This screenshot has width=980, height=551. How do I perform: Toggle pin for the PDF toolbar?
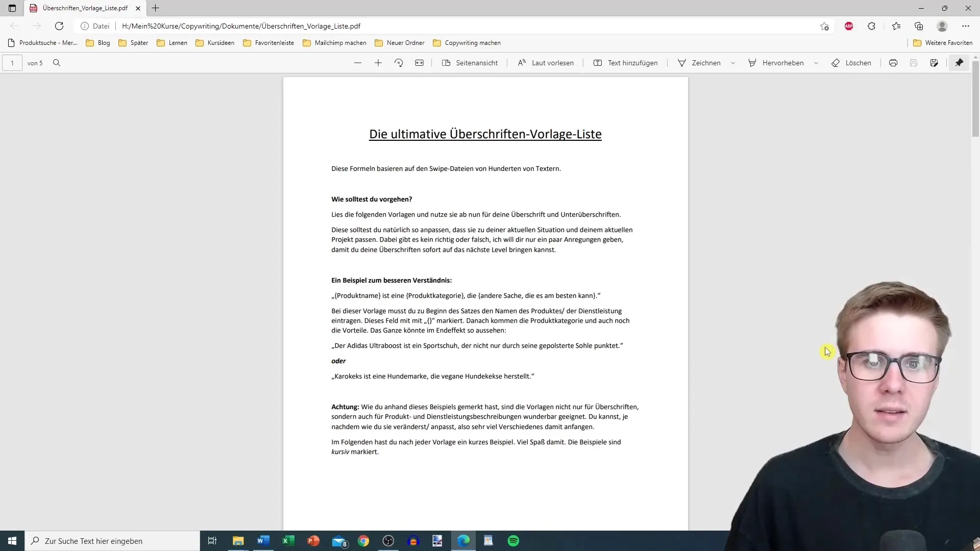tap(960, 63)
